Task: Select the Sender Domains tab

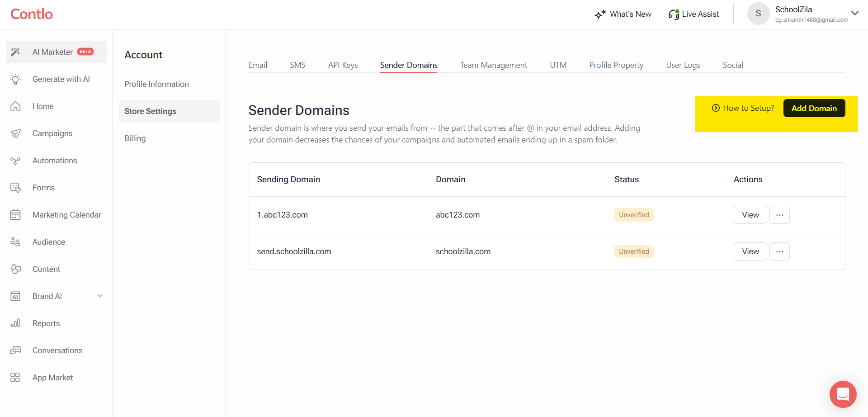Action: click(409, 65)
